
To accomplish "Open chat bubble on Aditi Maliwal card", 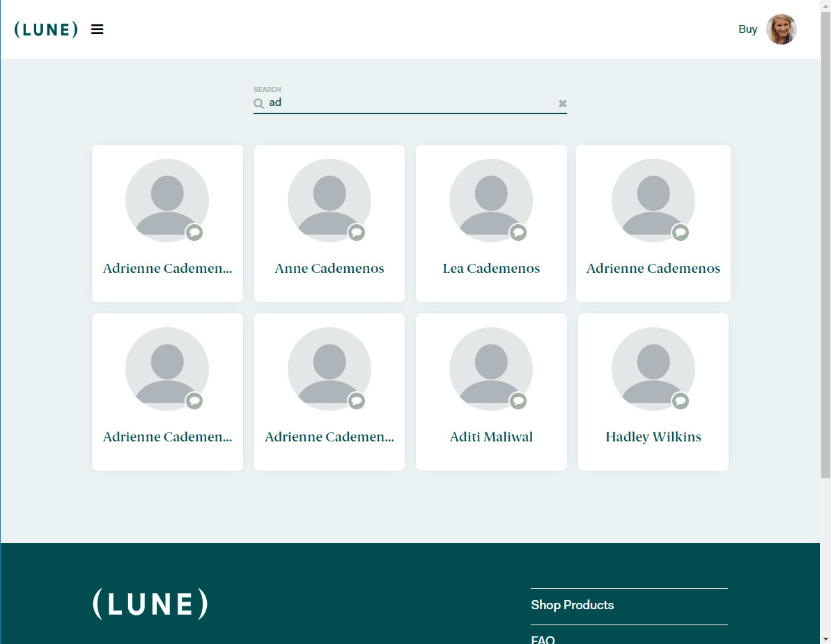I will (x=518, y=400).
